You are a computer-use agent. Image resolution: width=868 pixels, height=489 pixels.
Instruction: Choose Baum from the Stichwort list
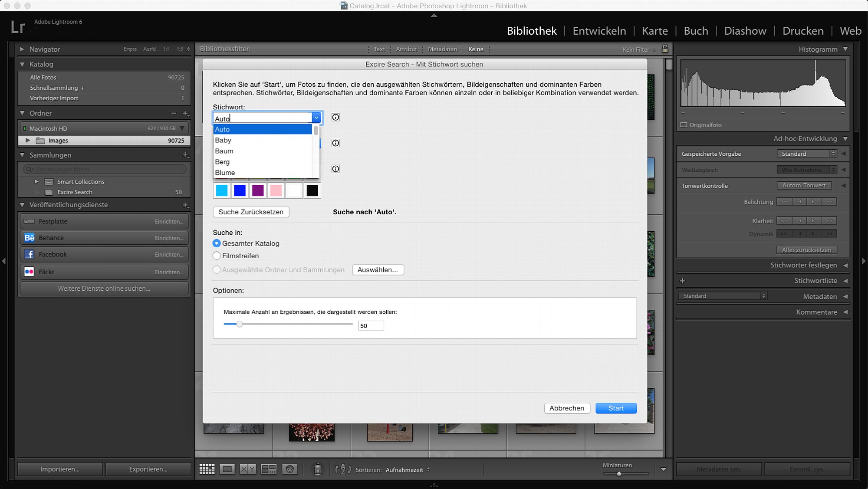coord(263,151)
